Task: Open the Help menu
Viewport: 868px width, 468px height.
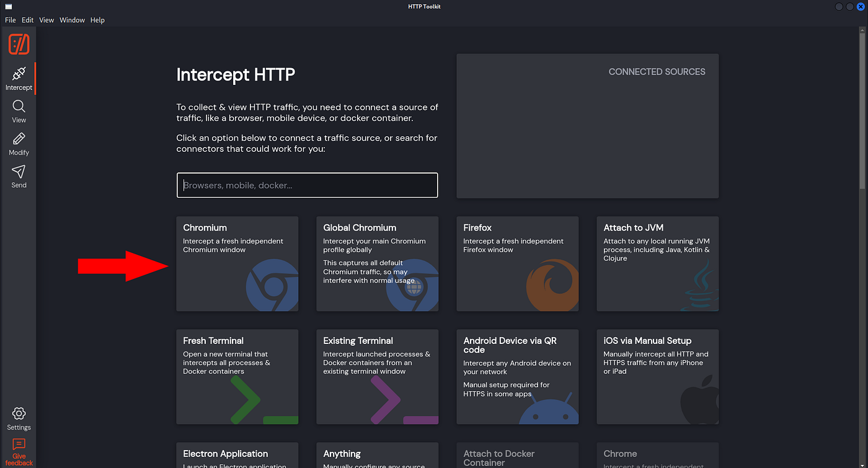Action: (97, 20)
